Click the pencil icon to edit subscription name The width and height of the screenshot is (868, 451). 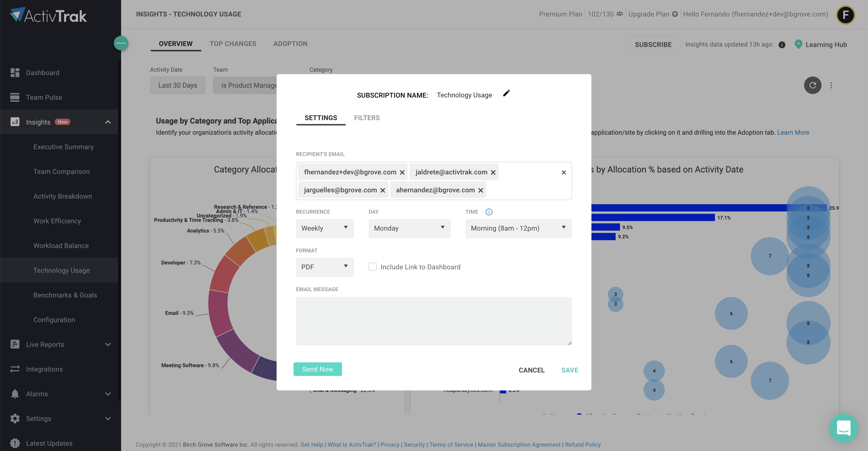[506, 93]
